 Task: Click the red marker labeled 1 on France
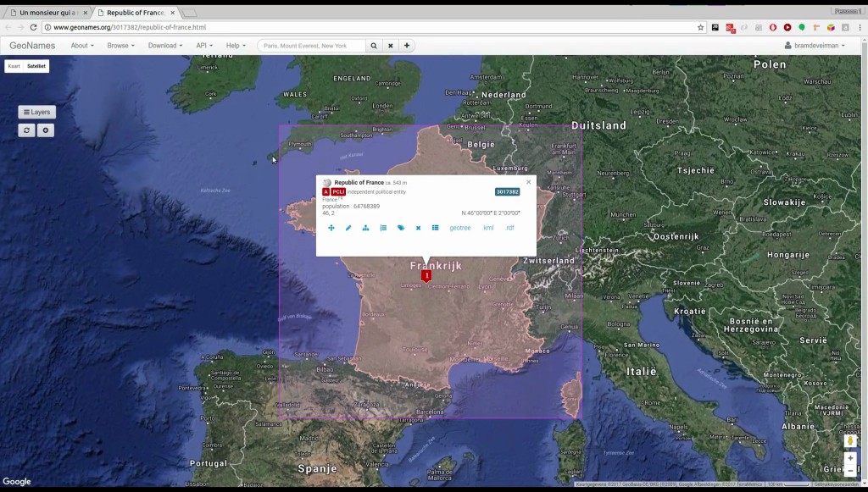pyautogui.click(x=426, y=275)
